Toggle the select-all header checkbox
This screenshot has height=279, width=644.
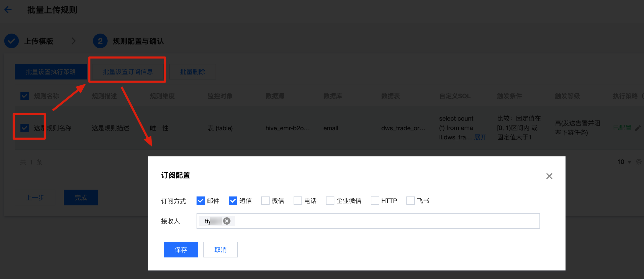25,96
